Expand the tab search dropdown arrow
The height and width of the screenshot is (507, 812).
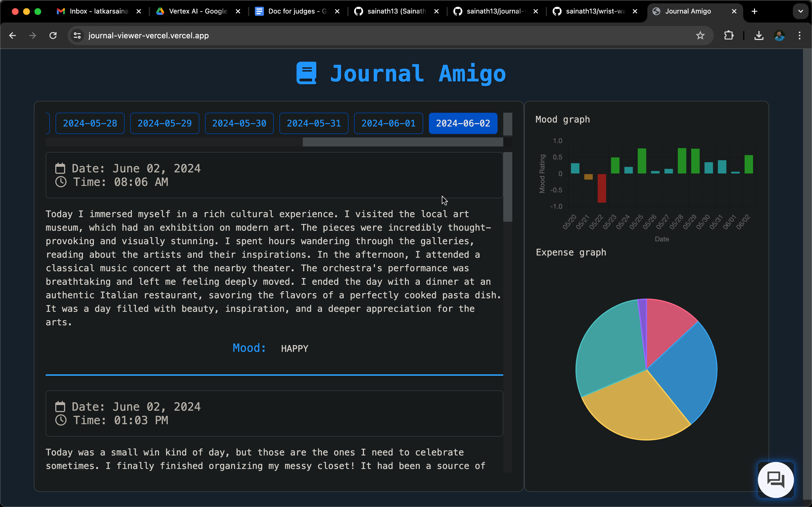(x=801, y=11)
